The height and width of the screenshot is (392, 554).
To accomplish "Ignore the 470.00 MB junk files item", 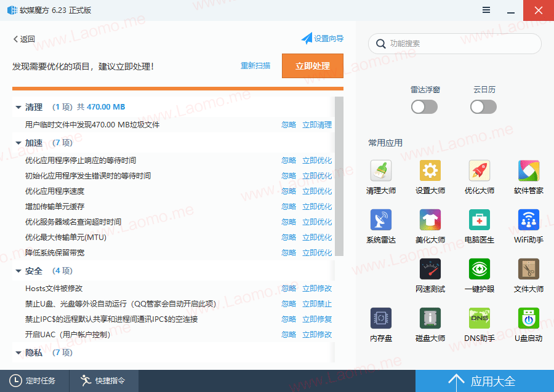I will tap(289, 125).
